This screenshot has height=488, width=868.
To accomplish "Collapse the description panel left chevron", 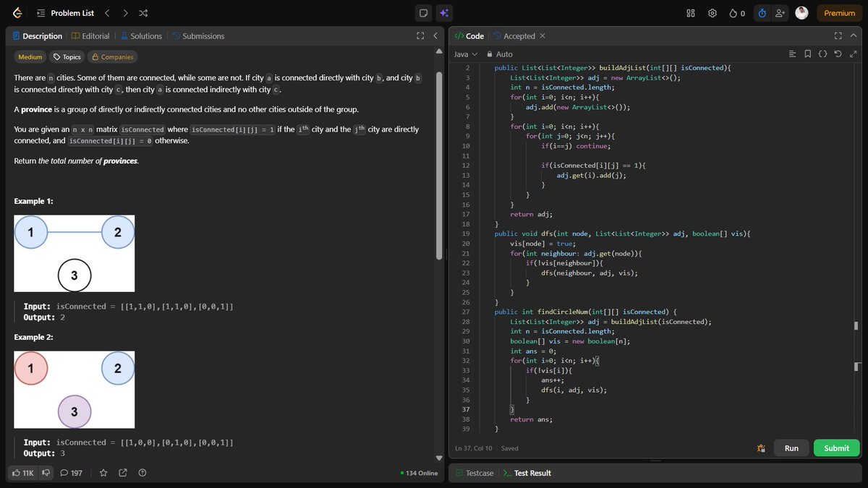I will pyautogui.click(x=435, y=35).
